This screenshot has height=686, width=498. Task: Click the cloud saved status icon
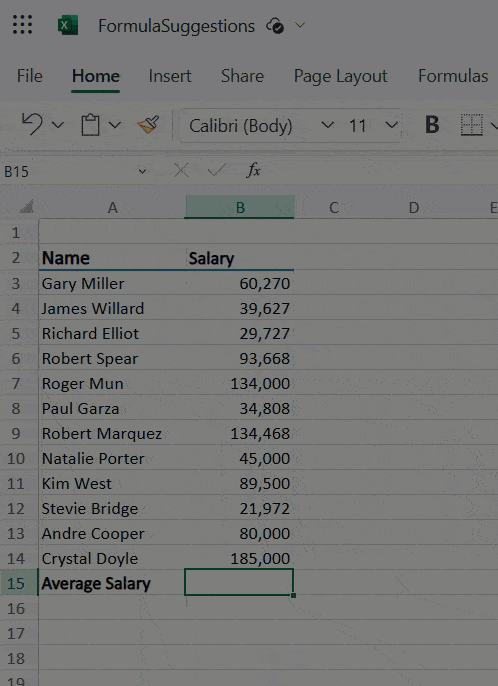[275, 26]
